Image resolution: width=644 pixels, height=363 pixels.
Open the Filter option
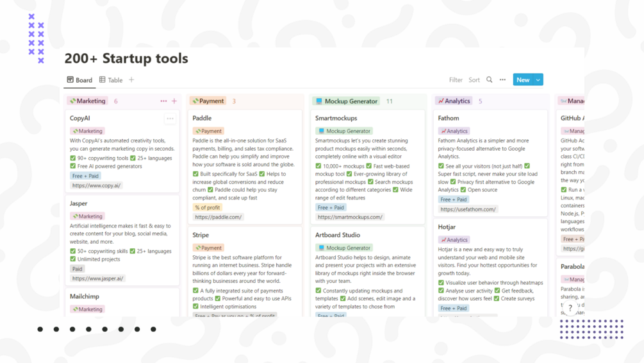456,80
